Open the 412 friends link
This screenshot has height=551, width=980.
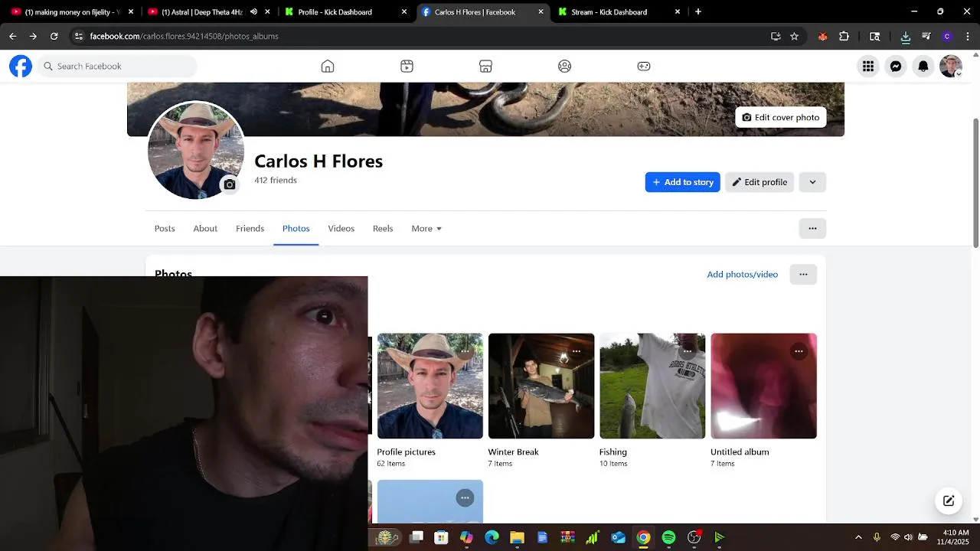coord(276,180)
